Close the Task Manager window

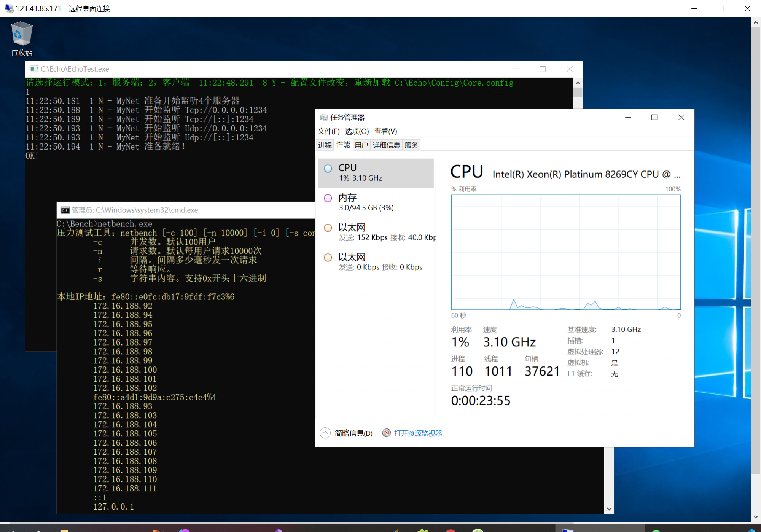[x=681, y=118]
